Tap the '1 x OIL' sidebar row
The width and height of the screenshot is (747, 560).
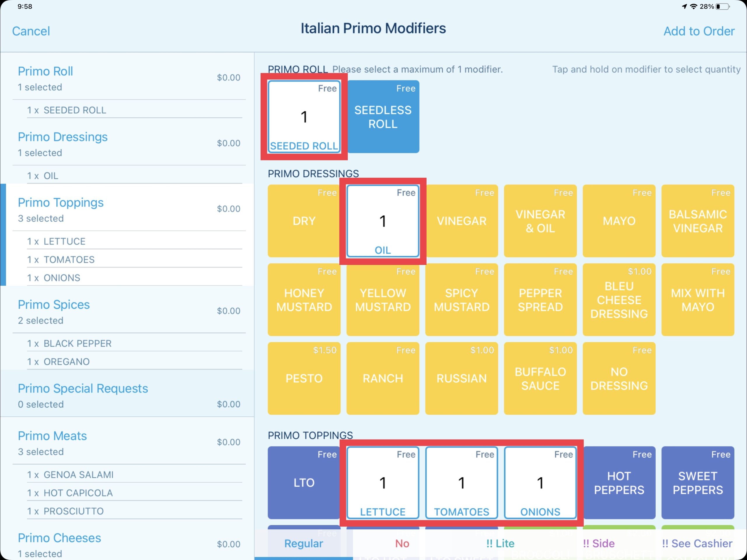click(135, 176)
